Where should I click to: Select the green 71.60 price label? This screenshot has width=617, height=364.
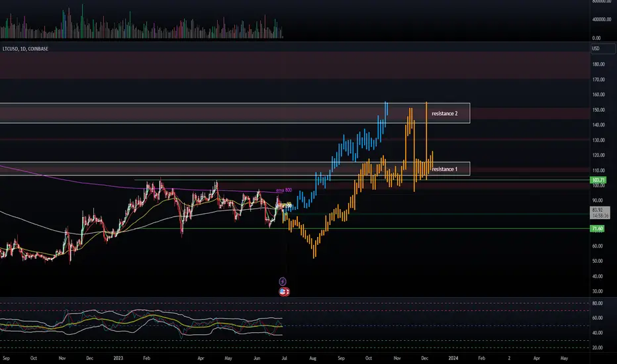point(597,228)
